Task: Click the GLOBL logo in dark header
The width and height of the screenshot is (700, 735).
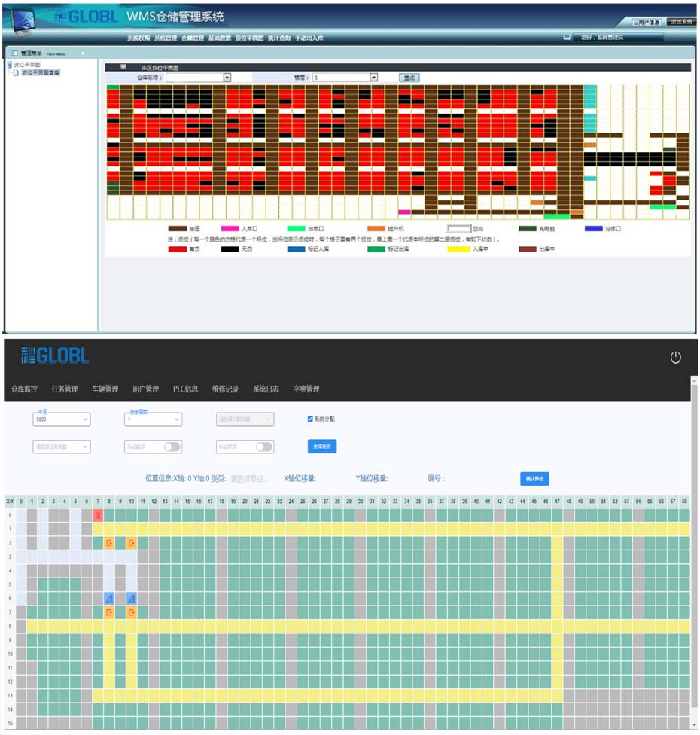Action: pyautogui.click(x=54, y=356)
